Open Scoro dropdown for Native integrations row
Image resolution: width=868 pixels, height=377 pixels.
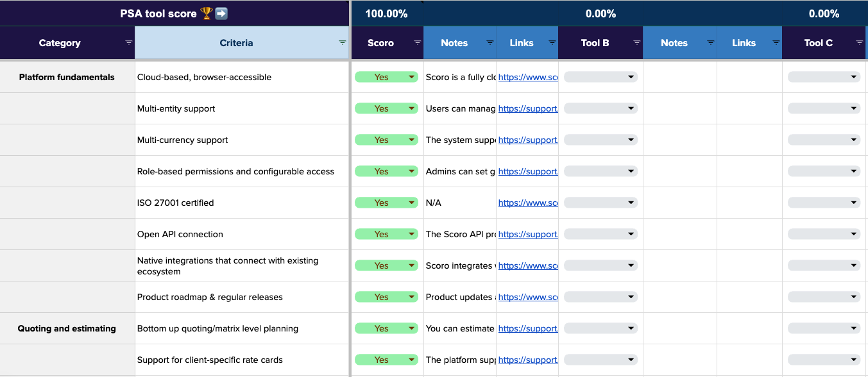click(386, 265)
